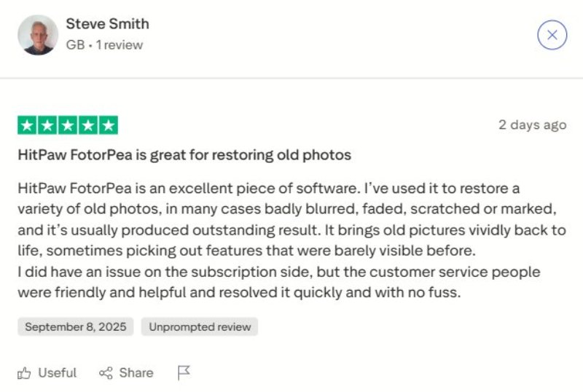
Task: Click the Unprompted review chip
Action: (200, 326)
